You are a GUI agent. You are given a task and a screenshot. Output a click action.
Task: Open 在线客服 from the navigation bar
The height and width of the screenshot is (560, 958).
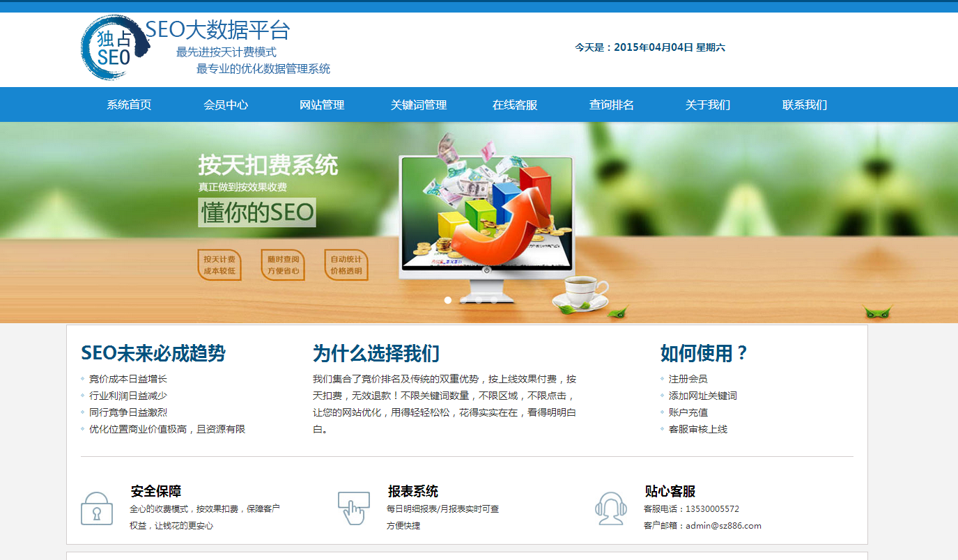click(x=515, y=105)
